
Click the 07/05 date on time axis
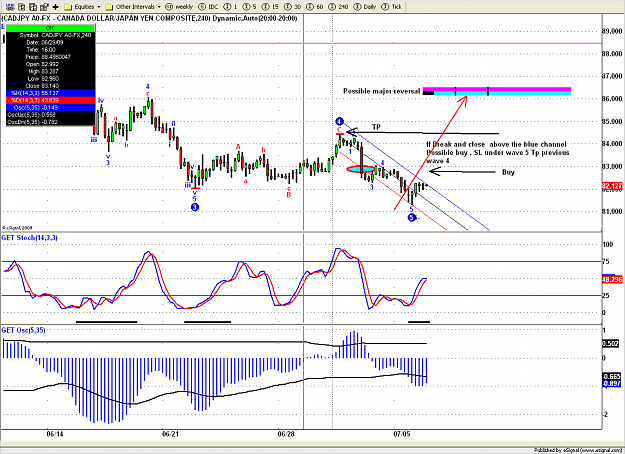click(x=401, y=434)
